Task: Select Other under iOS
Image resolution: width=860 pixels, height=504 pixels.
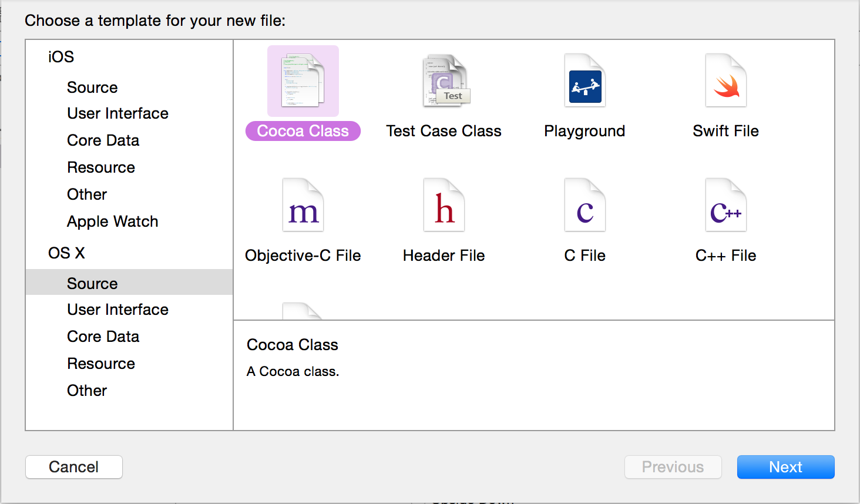Action: click(x=87, y=194)
